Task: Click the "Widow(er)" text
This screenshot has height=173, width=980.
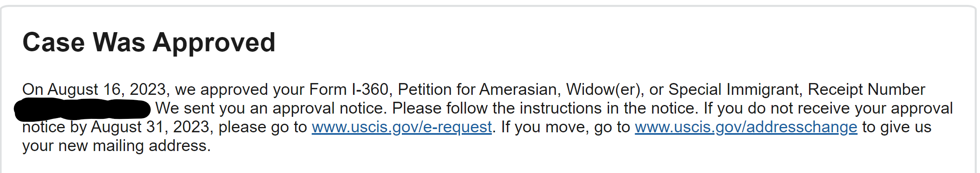Action: [x=603, y=90]
